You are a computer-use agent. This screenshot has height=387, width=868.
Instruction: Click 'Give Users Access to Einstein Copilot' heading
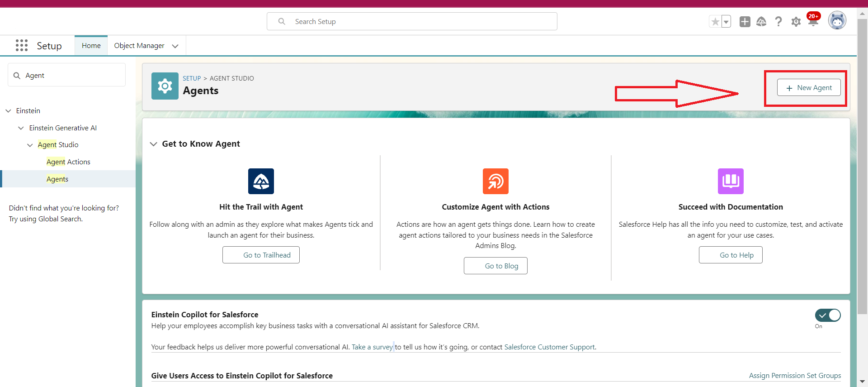point(242,376)
